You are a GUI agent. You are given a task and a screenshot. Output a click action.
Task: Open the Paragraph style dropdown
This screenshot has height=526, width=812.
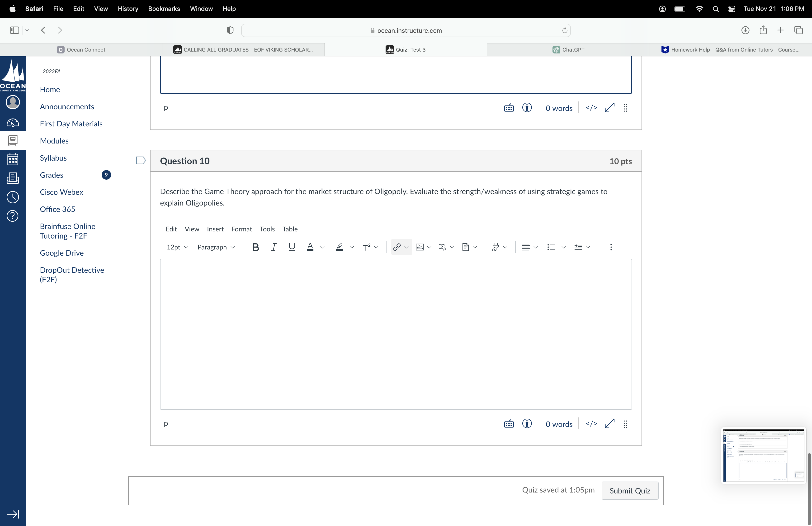(216, 247)
